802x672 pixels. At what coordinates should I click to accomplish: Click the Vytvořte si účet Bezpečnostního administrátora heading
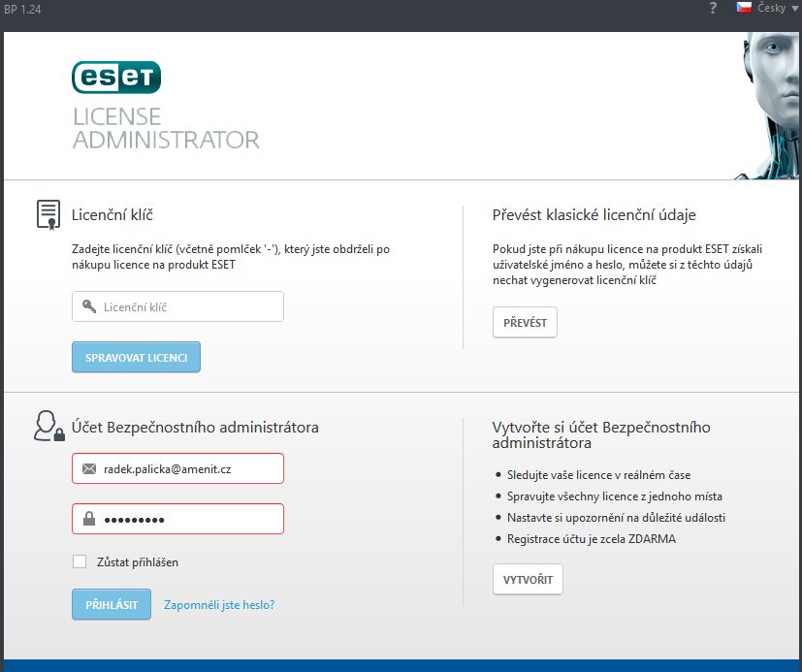click(x=601, y=434)
